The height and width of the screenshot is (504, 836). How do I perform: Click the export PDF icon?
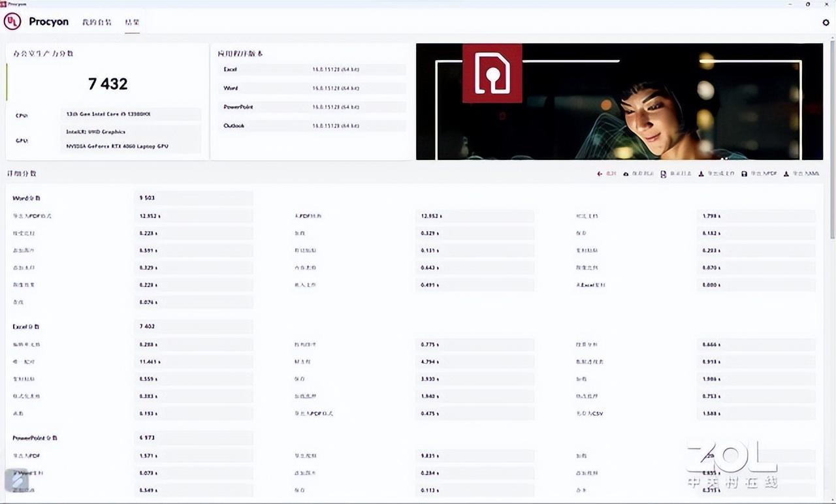pos(744,174)
